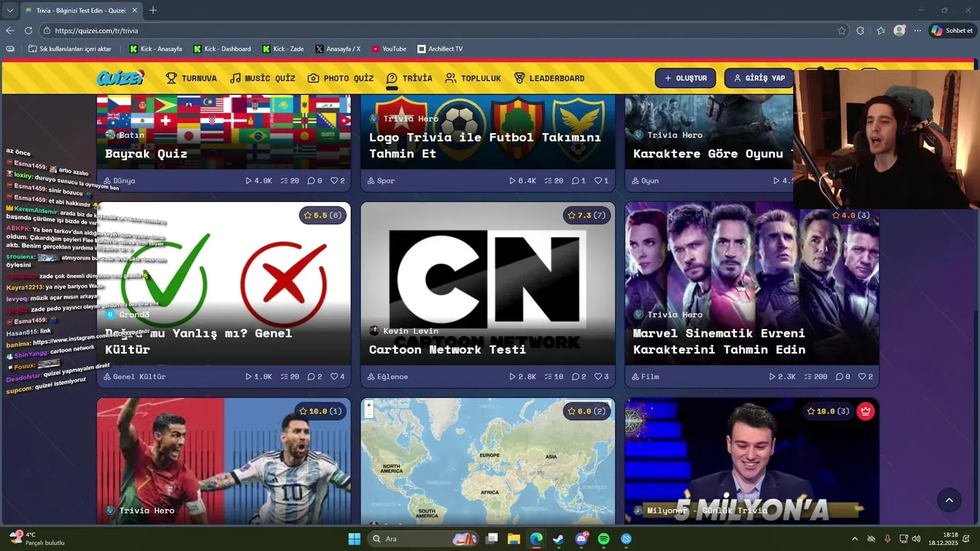The image size is (980, 551).
Task: Click the Sohbet et Copilot button
Action: click(x=952, y=31)
